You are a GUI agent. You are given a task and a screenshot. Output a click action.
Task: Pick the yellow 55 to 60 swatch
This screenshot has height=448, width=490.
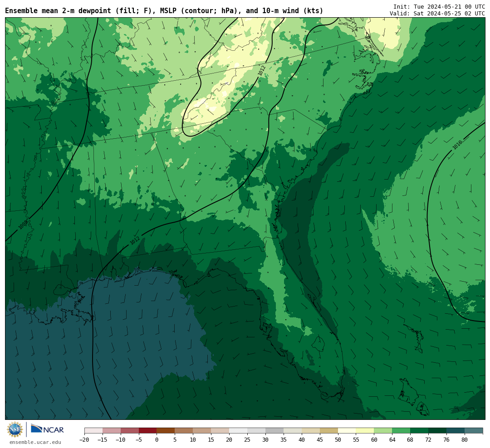pos(365,431)
